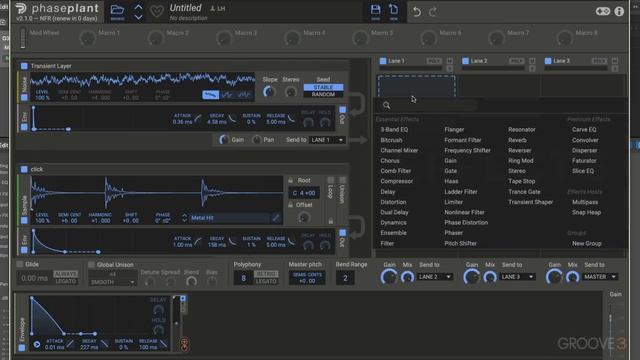This screenshot has height=360, width=640.
Task: Select LEGATO glide mode button
Action: click(66, 281)
